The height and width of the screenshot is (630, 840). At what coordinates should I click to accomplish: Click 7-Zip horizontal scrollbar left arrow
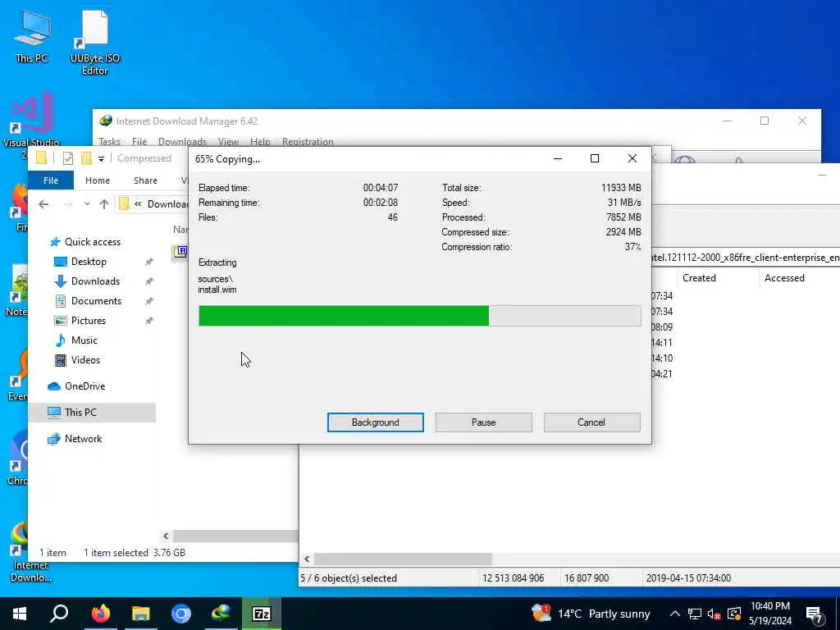307,559
